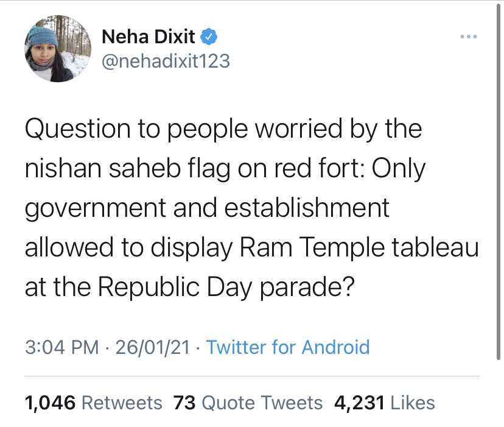The width and height of the screenshot is (504, 427).
Task: Click the Quote Tweets label text
Action: tap(262, 403)
